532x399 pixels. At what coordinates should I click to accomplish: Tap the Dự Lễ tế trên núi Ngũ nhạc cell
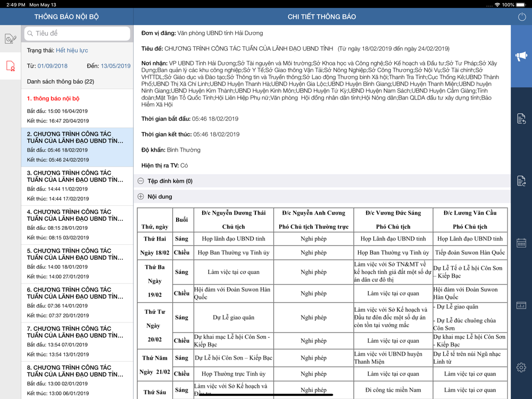(x=470, y=358)
